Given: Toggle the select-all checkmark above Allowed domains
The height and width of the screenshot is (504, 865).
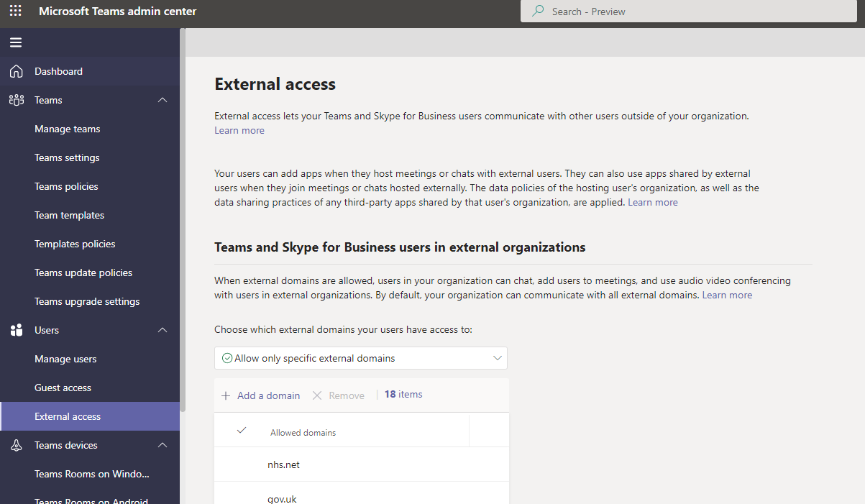Looking at the screenshot, I should (241, 431).
